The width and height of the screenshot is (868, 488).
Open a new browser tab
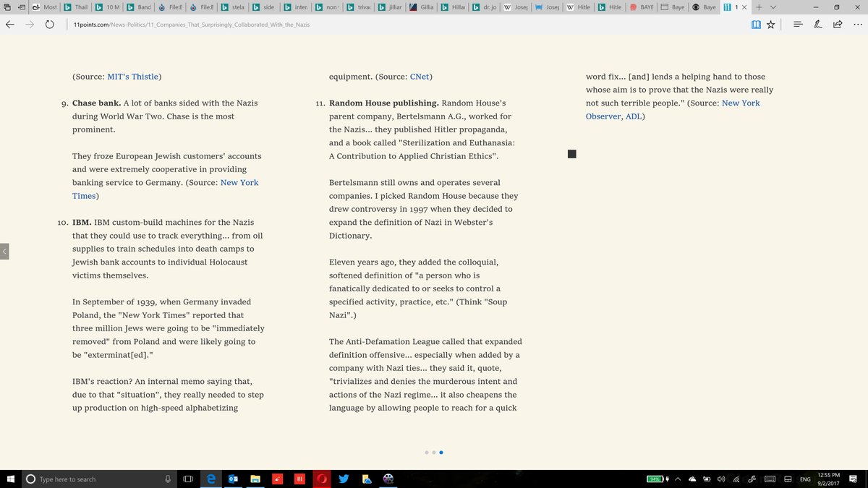(x=759, y=7)
